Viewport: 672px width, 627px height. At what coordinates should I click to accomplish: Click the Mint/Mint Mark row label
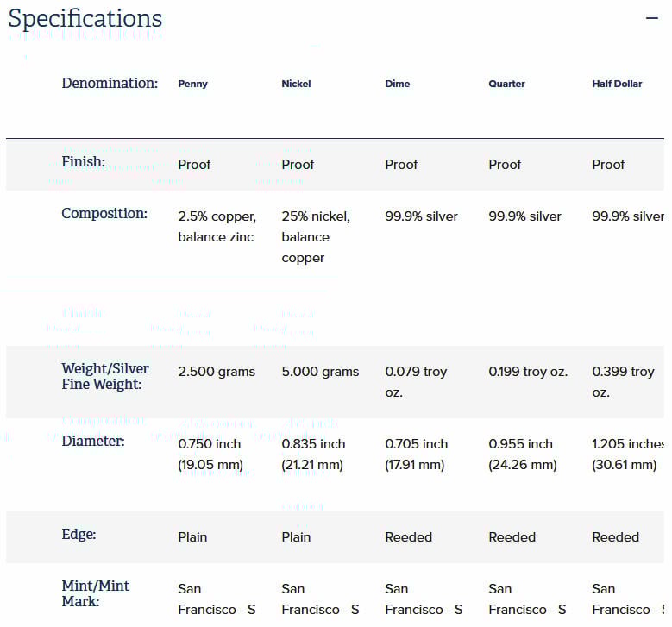click(x=95, y=593)
